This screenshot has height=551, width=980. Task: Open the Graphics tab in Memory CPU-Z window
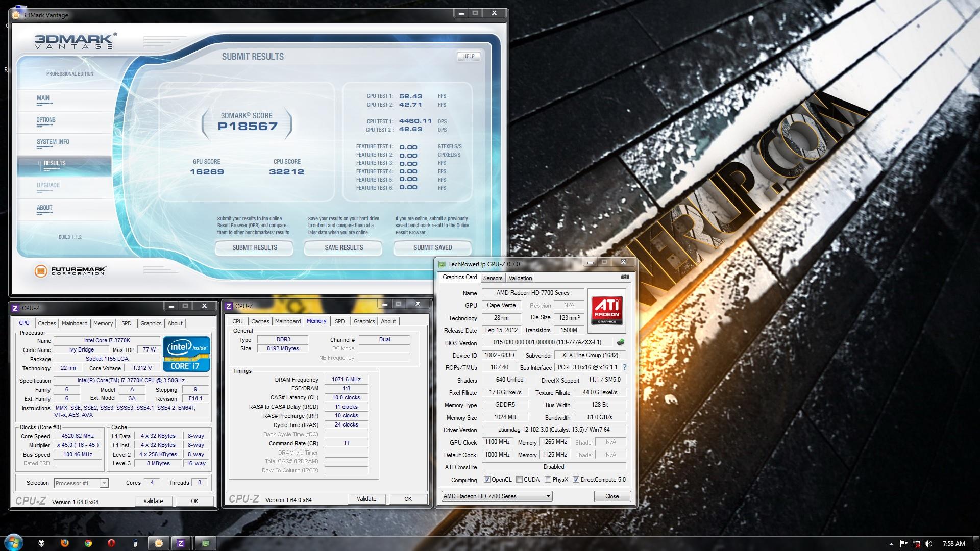pos(364,321)
